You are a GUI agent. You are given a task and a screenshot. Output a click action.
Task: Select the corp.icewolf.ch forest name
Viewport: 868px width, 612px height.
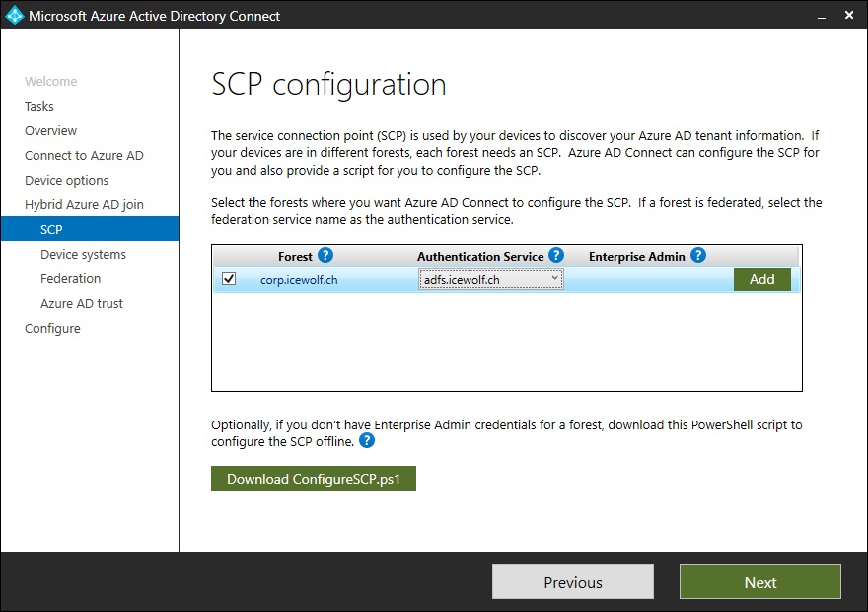[299, 280]
